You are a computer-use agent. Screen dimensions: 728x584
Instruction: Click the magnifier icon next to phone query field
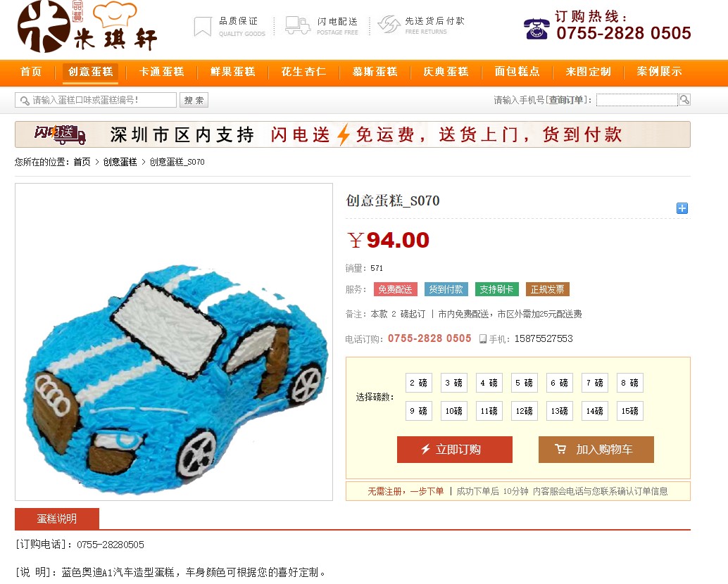point(684,99)
